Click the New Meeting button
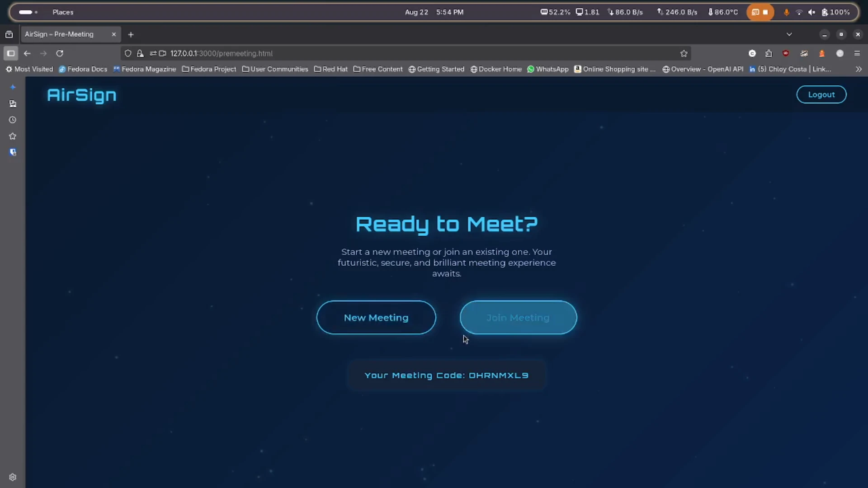 click(376, 317)
